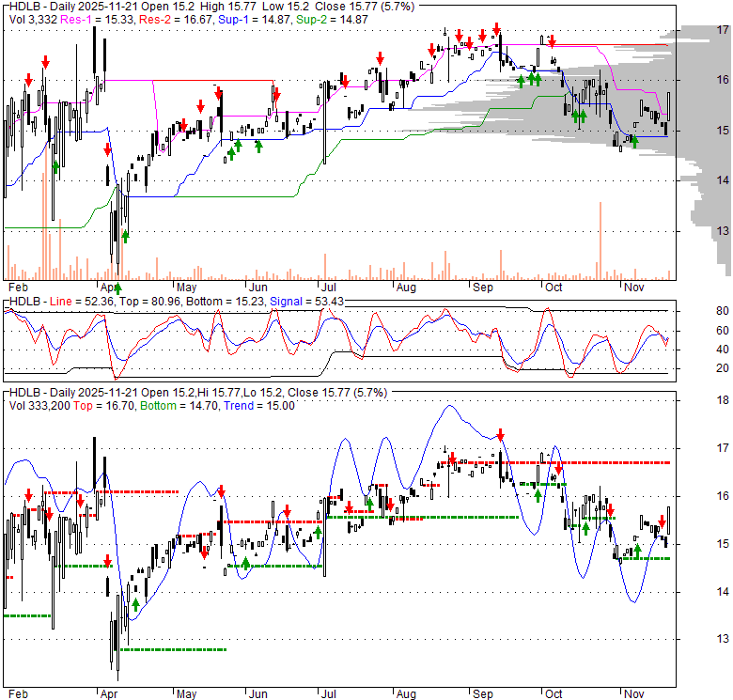Click the 'Line = 52.36' oscillator label
The image size is (733, 700).
click(82, 302)
